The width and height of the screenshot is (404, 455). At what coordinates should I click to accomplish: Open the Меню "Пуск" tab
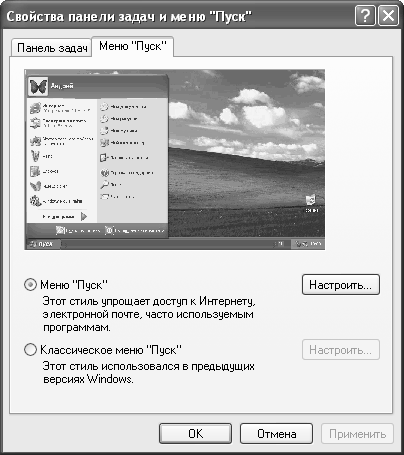tap(133, 46)
